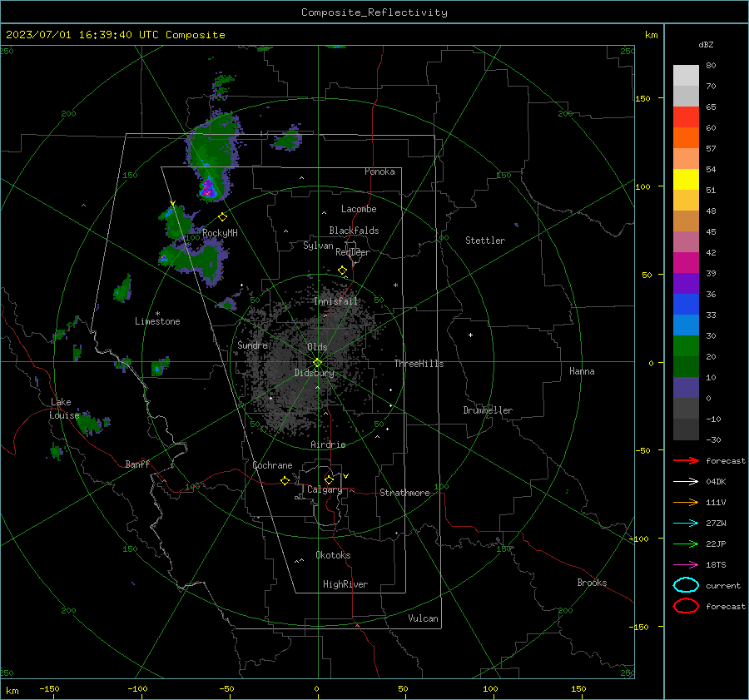Click the ThreeHills label

coord(419,364)
